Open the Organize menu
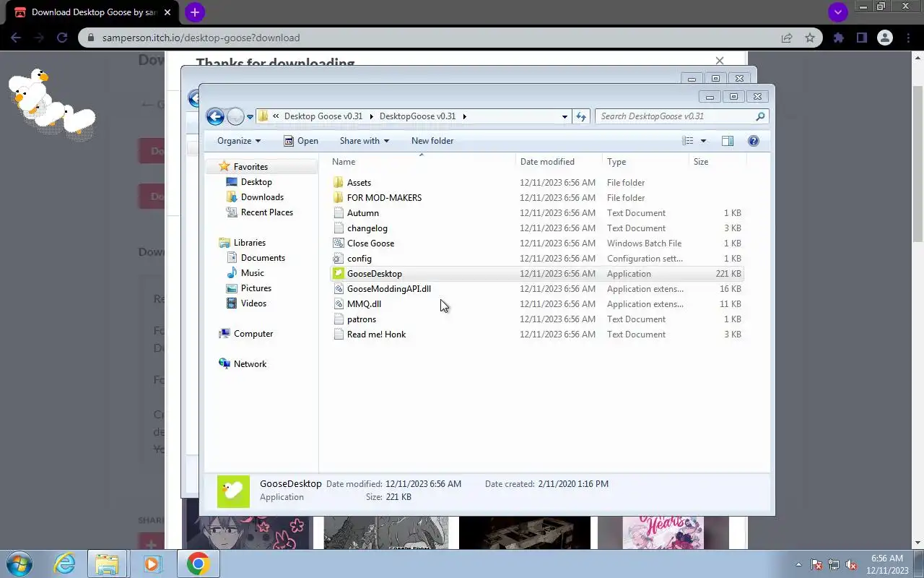The image size is (924, 578). pyautogui.click(x=239, y=141)
